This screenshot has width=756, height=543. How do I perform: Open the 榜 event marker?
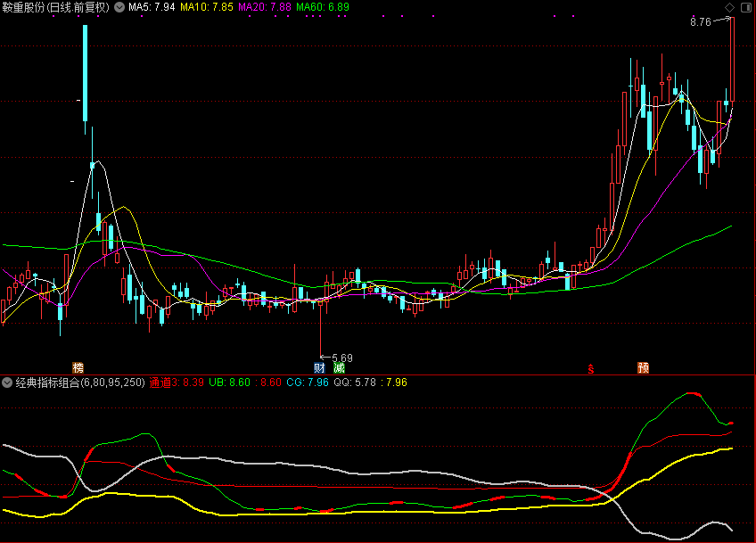point(78,368)
